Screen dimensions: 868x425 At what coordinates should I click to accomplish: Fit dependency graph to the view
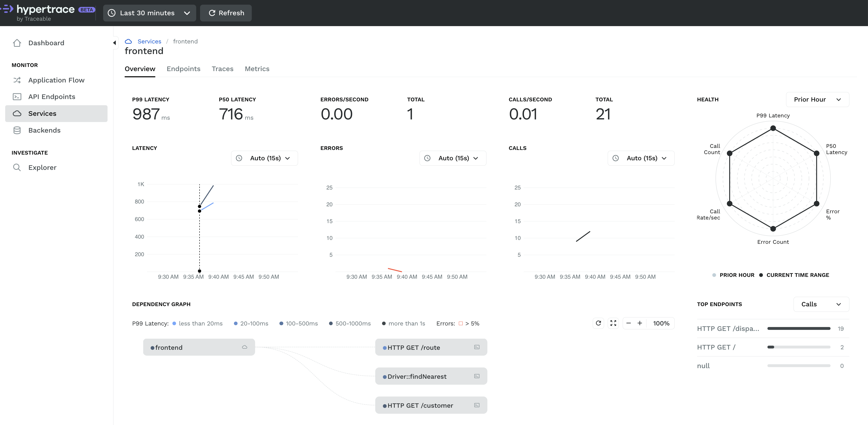pyautogui.click(x=613, y=323)
